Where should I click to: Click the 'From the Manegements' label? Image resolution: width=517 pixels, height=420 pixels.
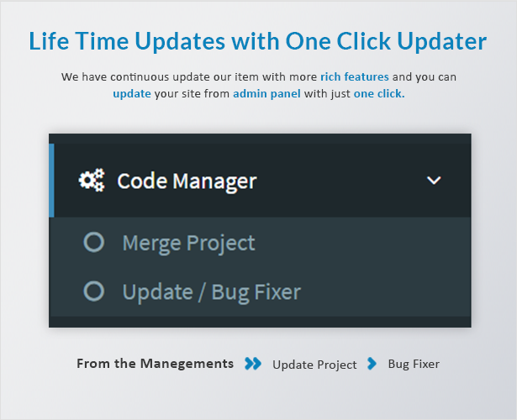[x=155, y=364]
